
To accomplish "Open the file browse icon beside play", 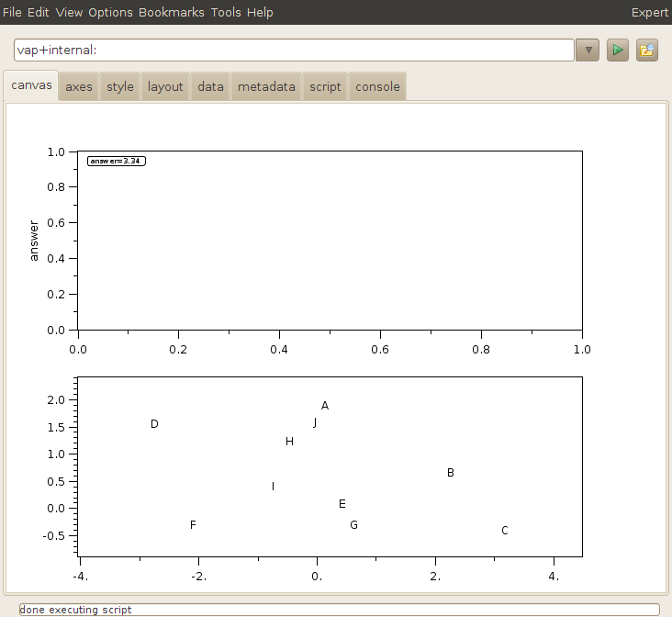I will pyautogui.click(x=647, y=50).
